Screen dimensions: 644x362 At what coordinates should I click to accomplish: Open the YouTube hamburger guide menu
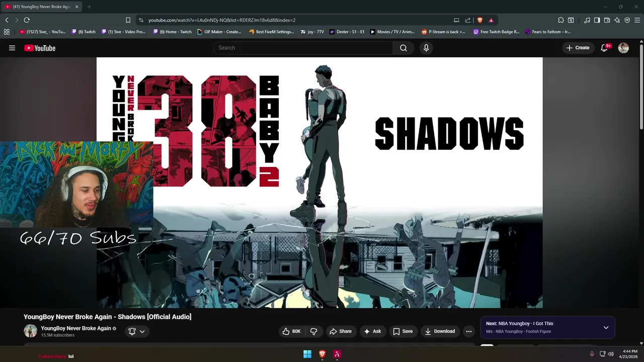point(12,48)
